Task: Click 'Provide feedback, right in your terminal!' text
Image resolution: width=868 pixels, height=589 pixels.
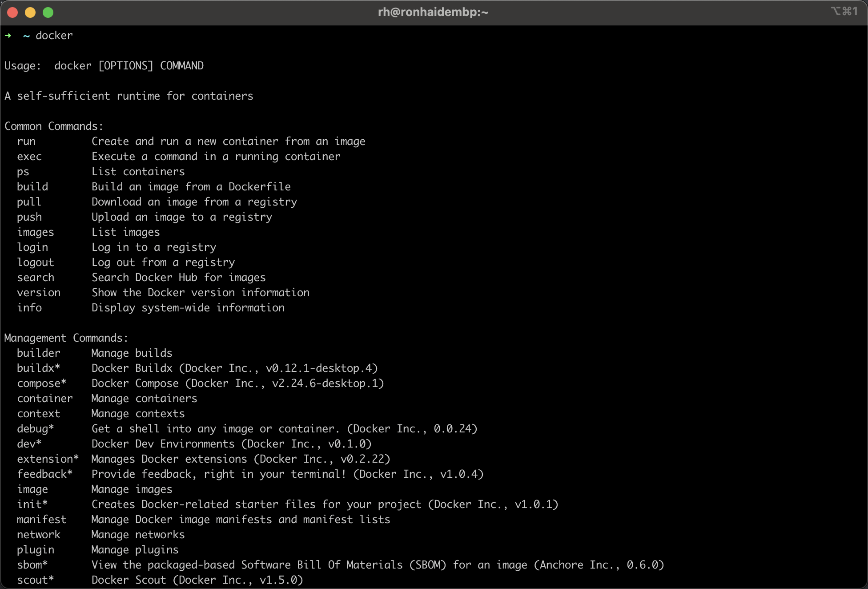Action: click(x=219, y=474)
